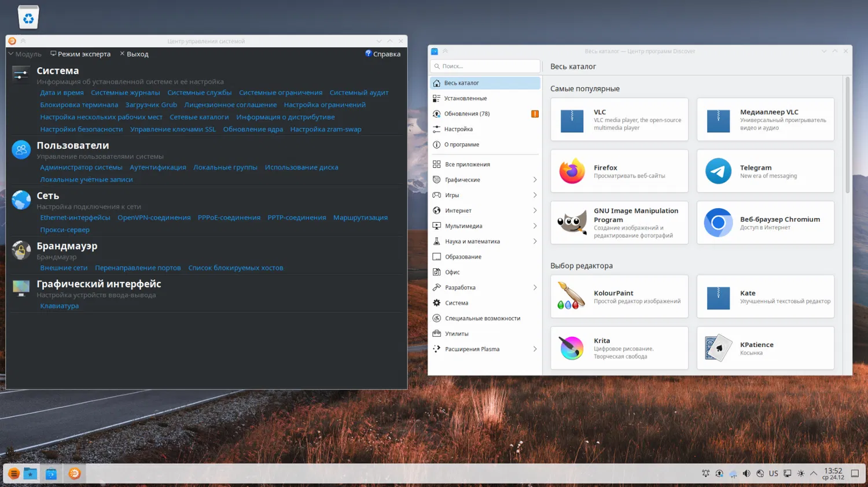Open the application launcher on the taskbar

(x=14, y=474)
